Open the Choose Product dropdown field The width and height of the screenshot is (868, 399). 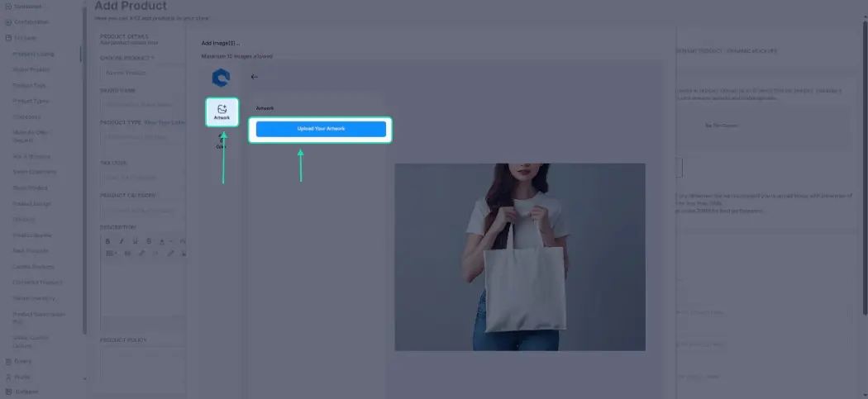tap(143, 73)
